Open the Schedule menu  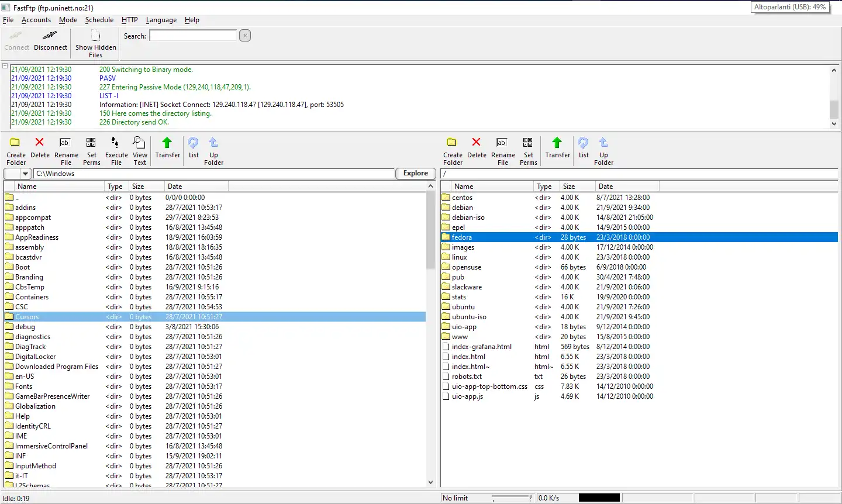99,20
